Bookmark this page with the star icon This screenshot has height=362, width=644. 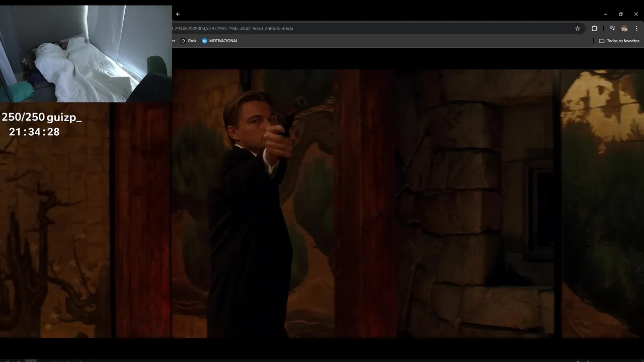(578, 29)
